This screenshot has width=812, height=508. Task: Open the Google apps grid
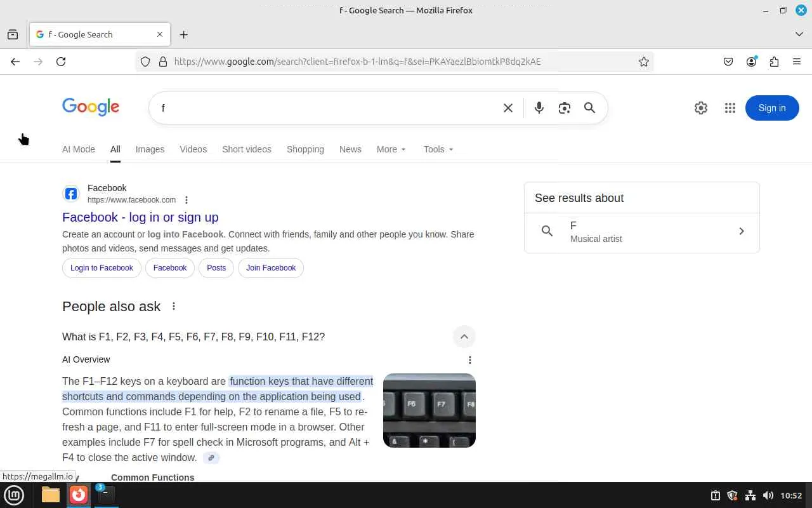click(x=730, y=108)
